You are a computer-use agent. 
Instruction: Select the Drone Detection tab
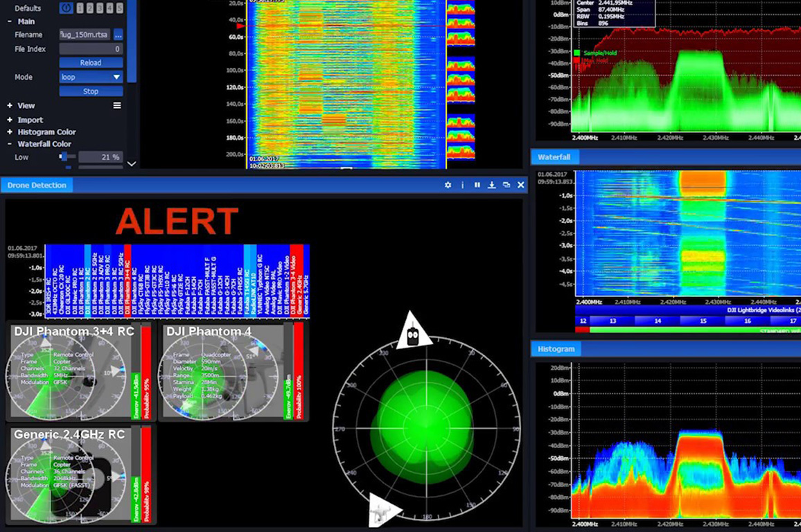tap(37, 185)
